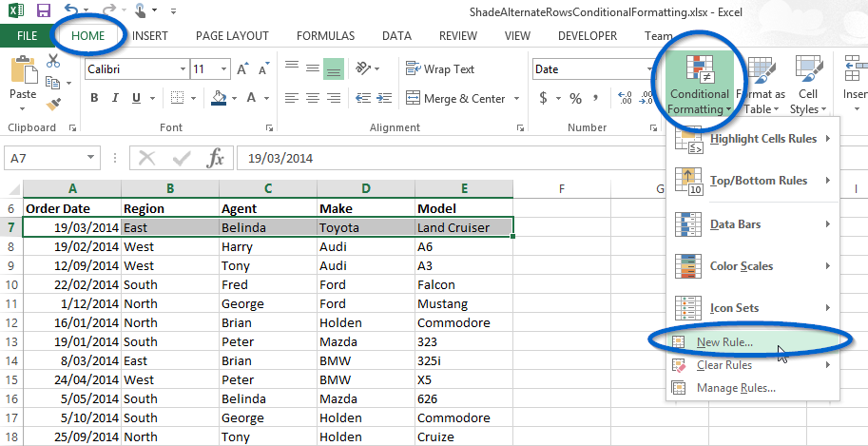Click the Orientation angled text icon
Viewport: 868px width, 446px height.
[363, 68]
